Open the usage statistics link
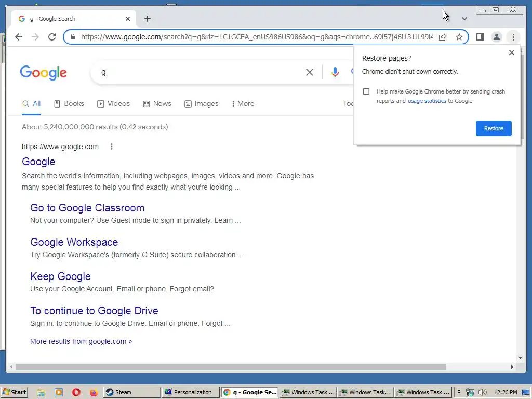Image resolution: width=532 pixels, height=399 pixels. pyautogui.click(x=427, y=101)
